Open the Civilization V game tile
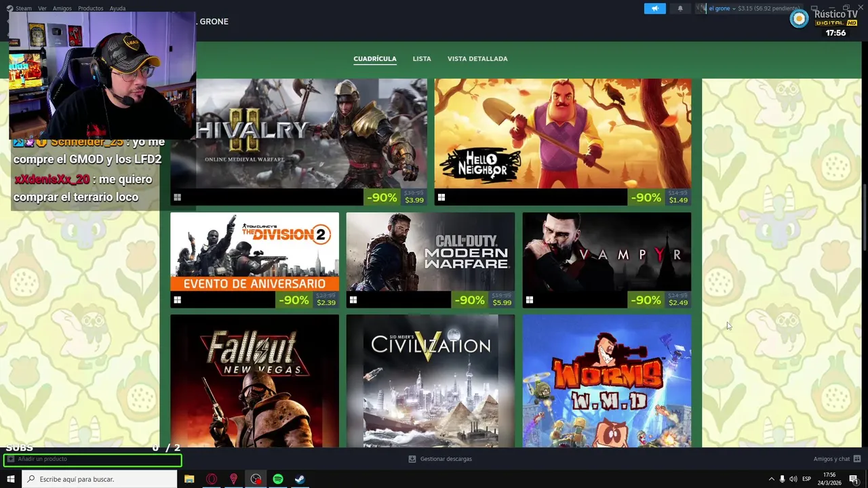The width and height of the screenshot is (868, 488). (431, 380)
